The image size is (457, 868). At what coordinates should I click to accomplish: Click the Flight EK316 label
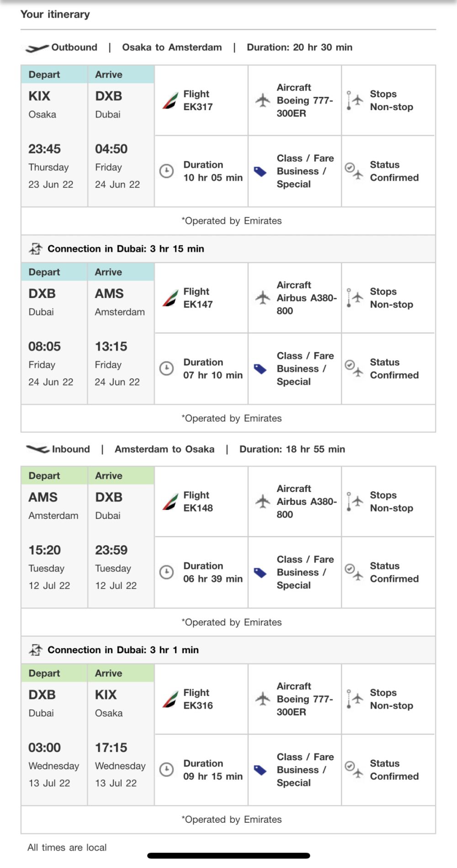[x=198, y=699]
